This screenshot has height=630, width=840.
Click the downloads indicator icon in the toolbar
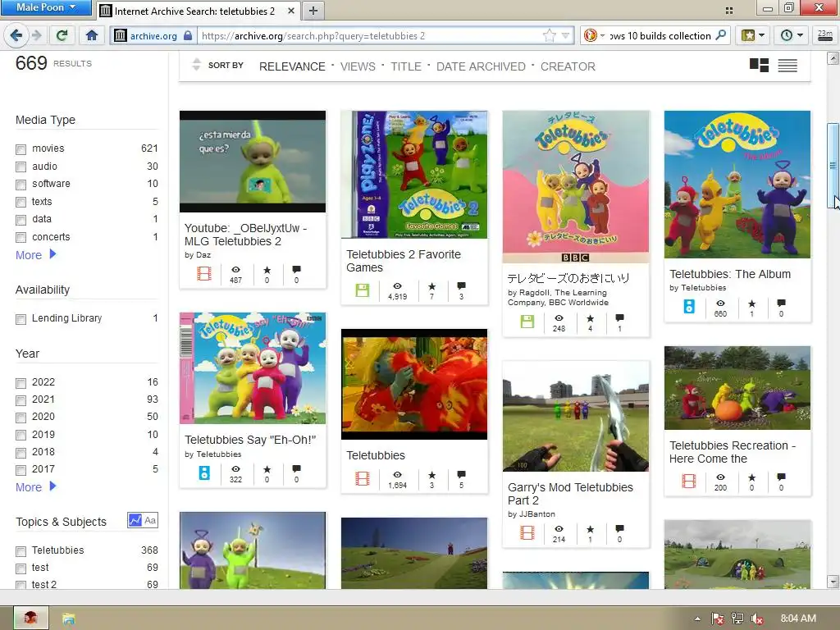coord(825,36)
